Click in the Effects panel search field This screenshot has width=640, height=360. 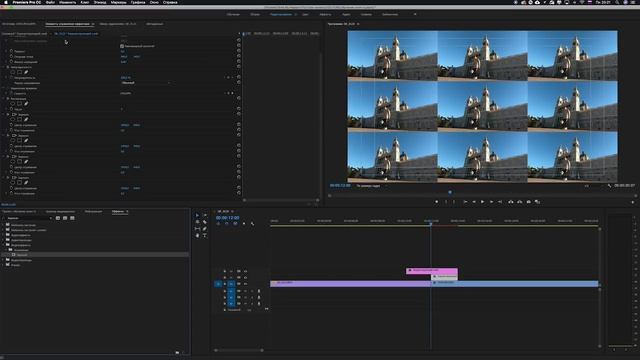[28, 218]
